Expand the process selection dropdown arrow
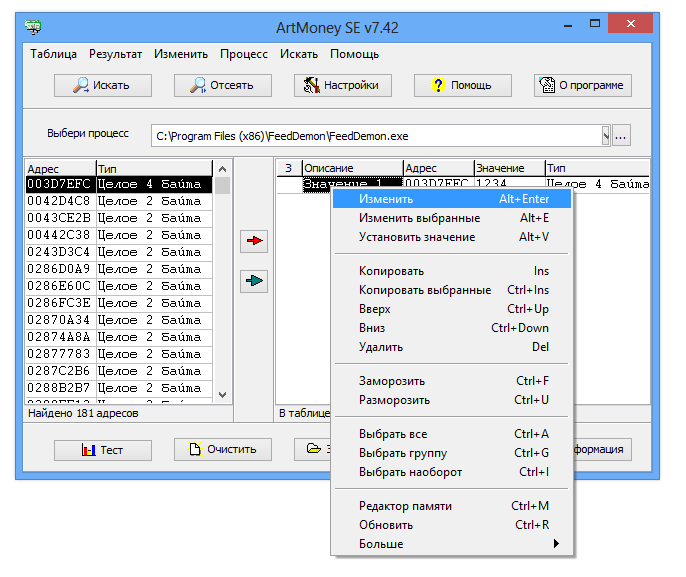This screenshot has height=577, width=686. pos(606,136)
